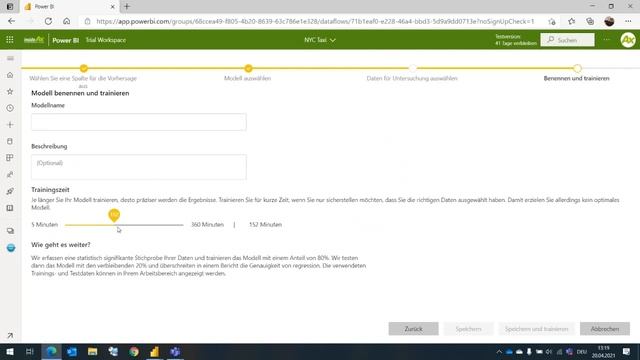This screenshot has width=640, height=360.
Task: Open File Explorer from taskbar
Action: 93,351
